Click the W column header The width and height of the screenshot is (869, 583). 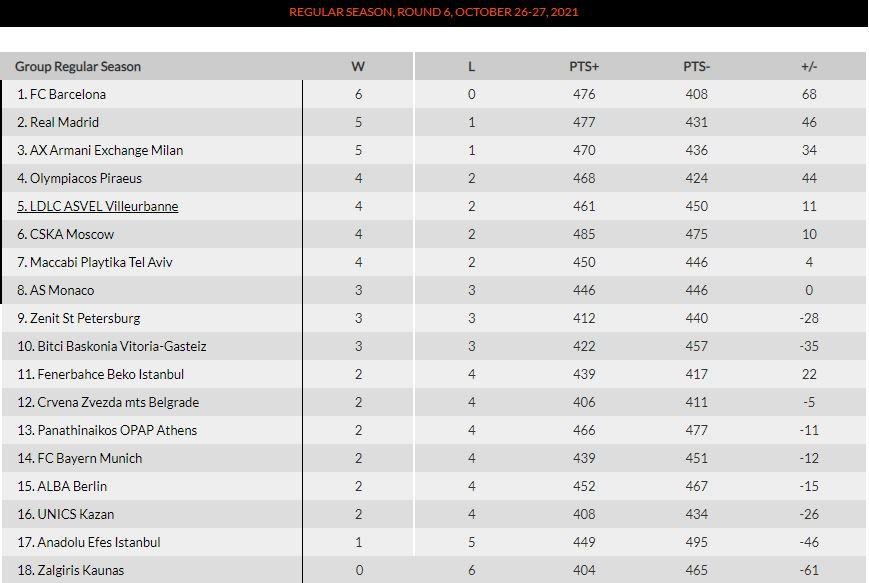click(x=358, y=67)
